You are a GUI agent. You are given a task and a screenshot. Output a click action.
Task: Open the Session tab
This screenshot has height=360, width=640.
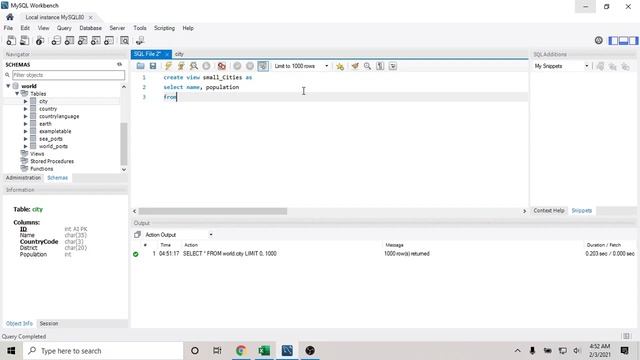[x=49, y=323]
